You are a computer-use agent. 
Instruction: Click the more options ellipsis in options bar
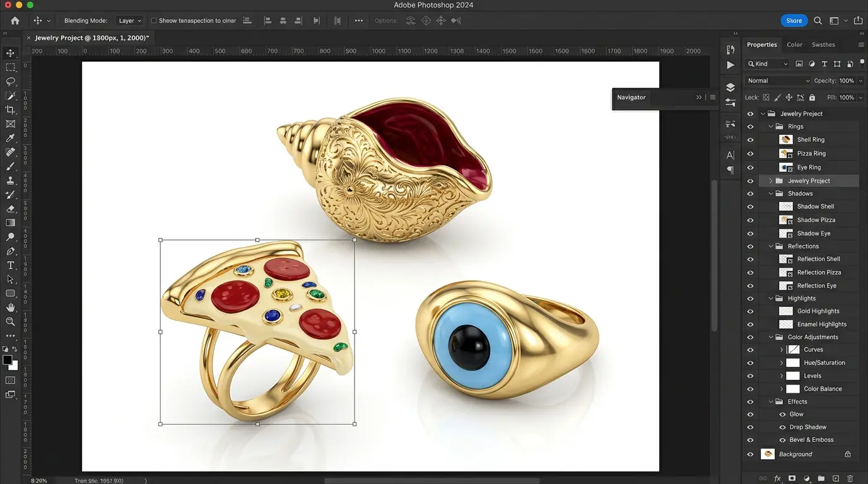pos(358,21)
